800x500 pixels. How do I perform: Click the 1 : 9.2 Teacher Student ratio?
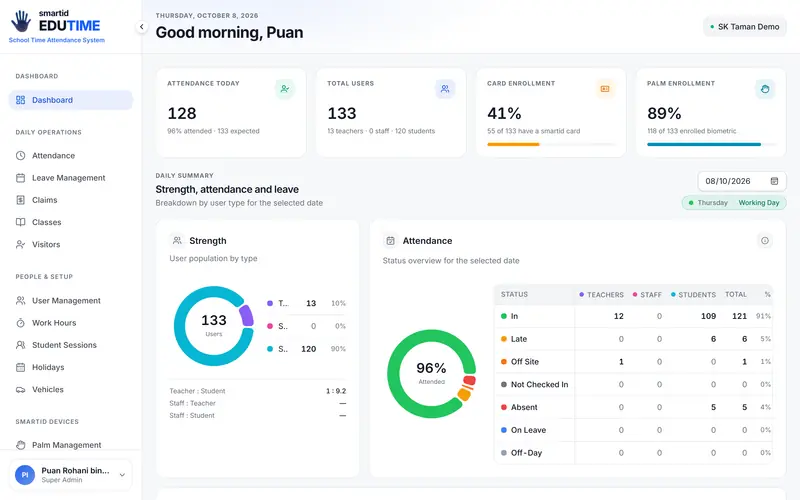pyautogui.click(x=336, y=391)
